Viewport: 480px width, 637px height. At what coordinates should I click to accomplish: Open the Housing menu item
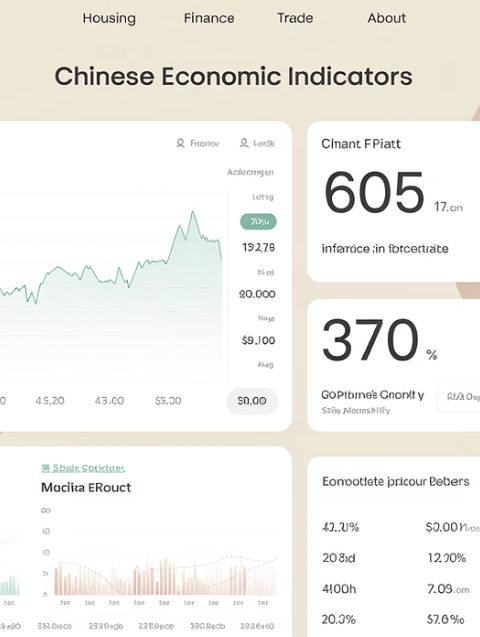(x=109, y=18)
